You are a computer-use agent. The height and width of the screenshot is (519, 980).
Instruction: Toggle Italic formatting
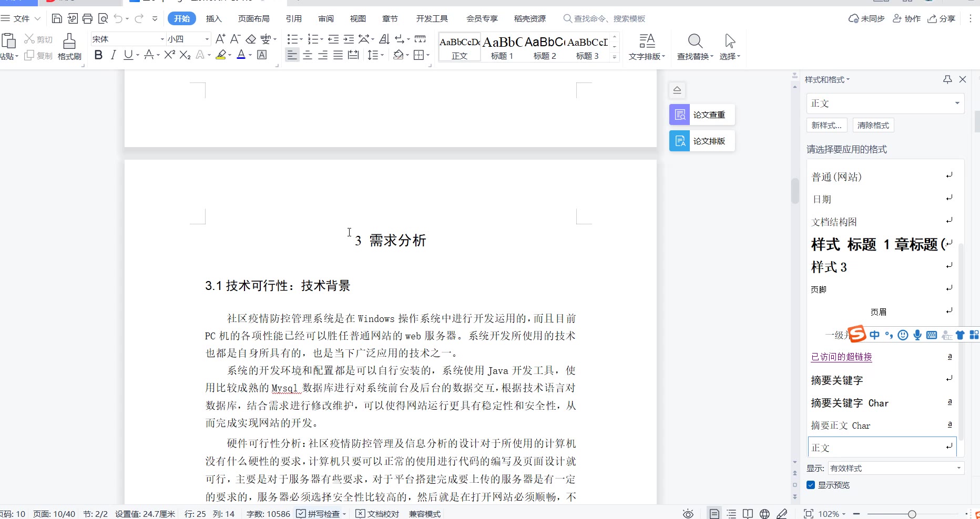click(x=113, y=55)
